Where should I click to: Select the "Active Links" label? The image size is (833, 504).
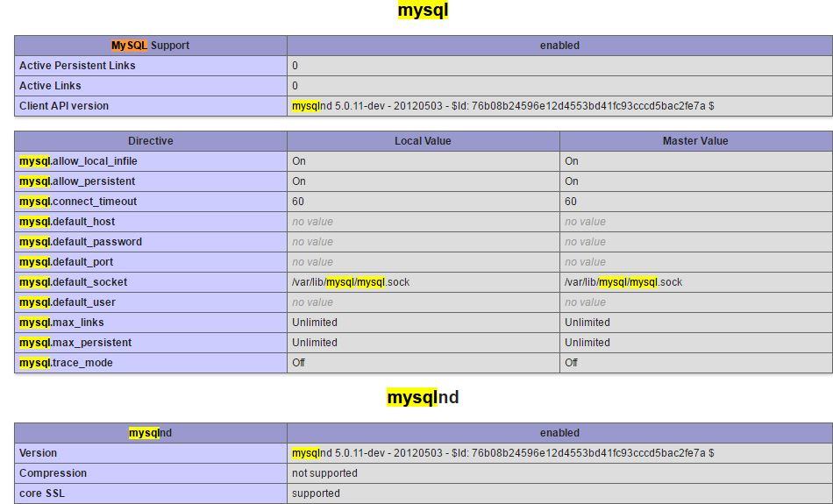pos(51,86)
